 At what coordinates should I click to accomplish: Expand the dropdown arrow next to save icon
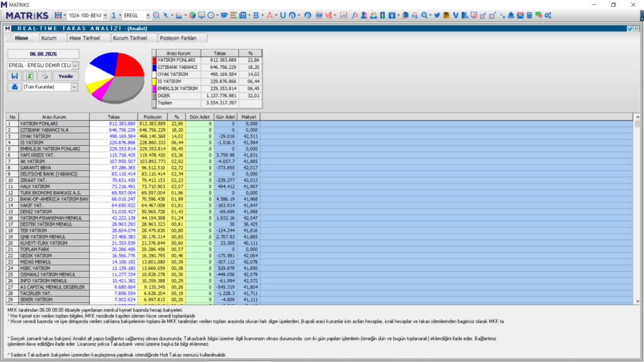(65, 15)
